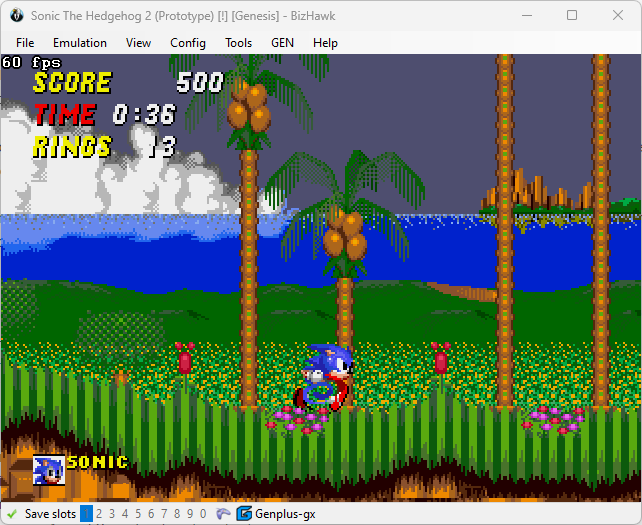Image resolution: width=642 pixels, height=525 pixels.
Task: Maximize the BizHawk window
Action: (x=572, y=16)
